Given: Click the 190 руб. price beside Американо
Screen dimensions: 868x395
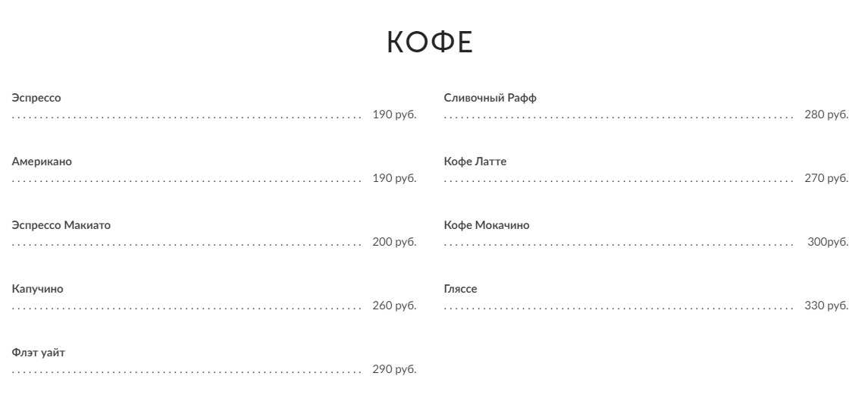Looking at the screenshot, I should 394,178.
